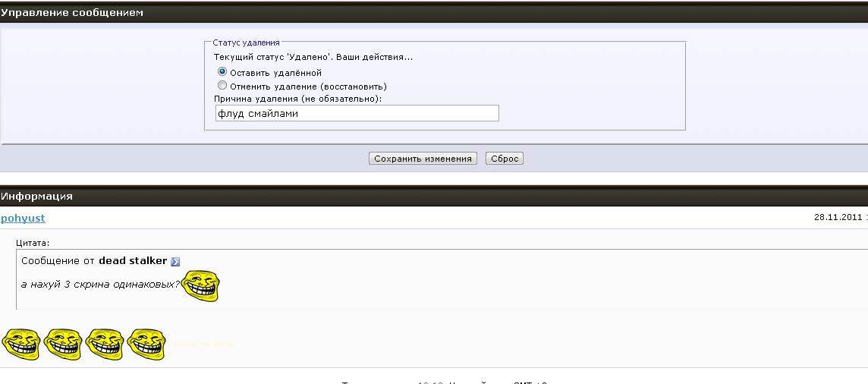Click 'Причина удаления (не обязательно):' label
Screen dimensions: 868x384
[x=298, y=99]
